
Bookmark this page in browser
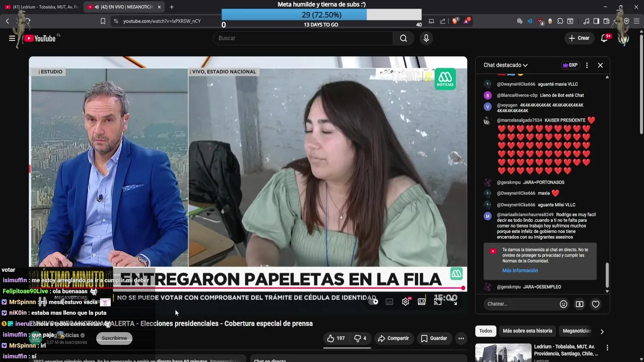(x=103, y=21)
